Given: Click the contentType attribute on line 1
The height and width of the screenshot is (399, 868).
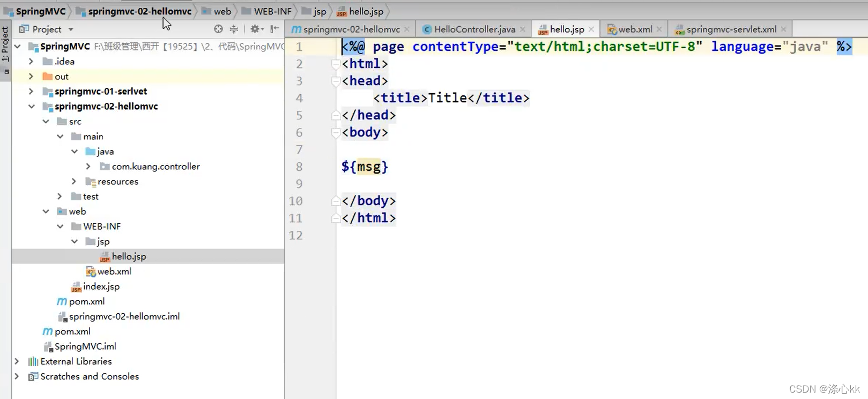Looking at the screenshot, I should [x=456, y=47].
